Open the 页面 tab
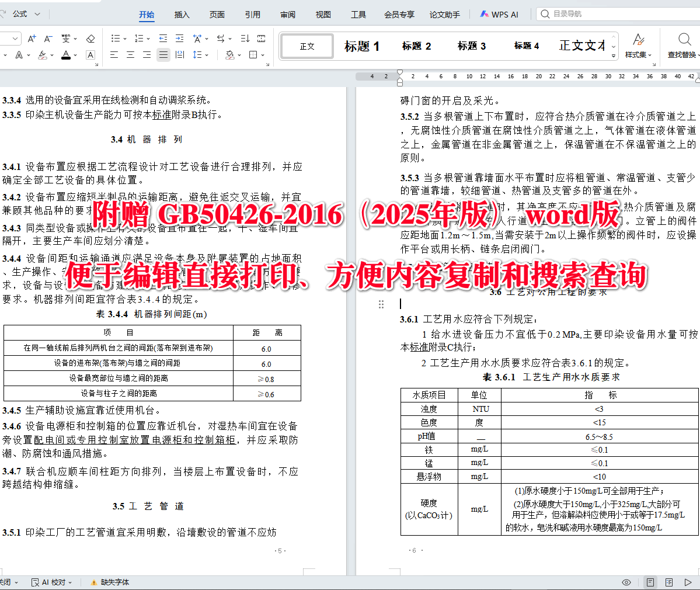The width and height of the screenshot is (700, 590). click(x=217, y=14)
